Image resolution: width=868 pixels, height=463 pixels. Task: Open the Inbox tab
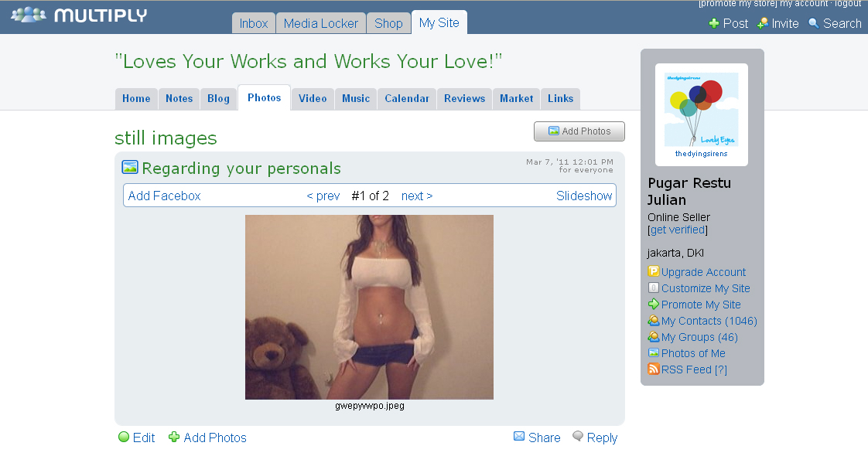(254, 23)
